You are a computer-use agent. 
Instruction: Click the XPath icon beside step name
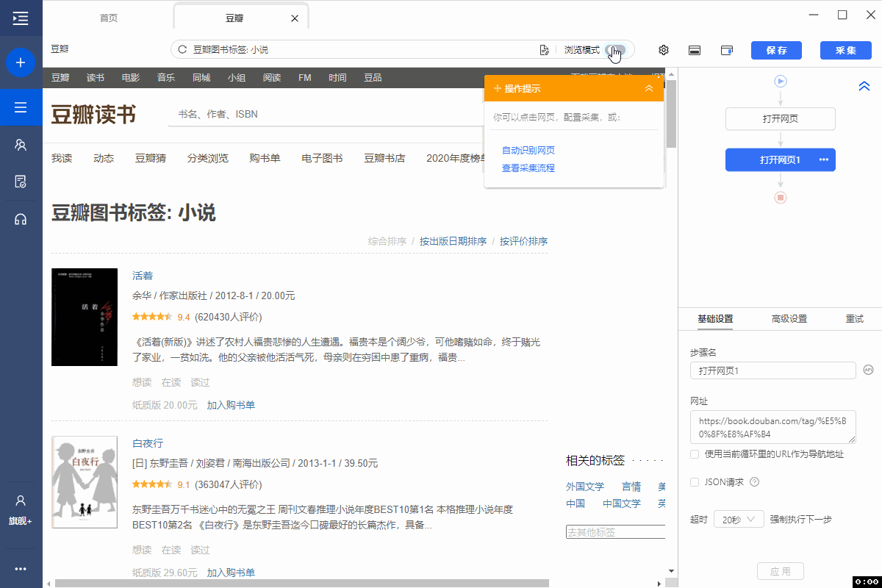tap(869, 370)
